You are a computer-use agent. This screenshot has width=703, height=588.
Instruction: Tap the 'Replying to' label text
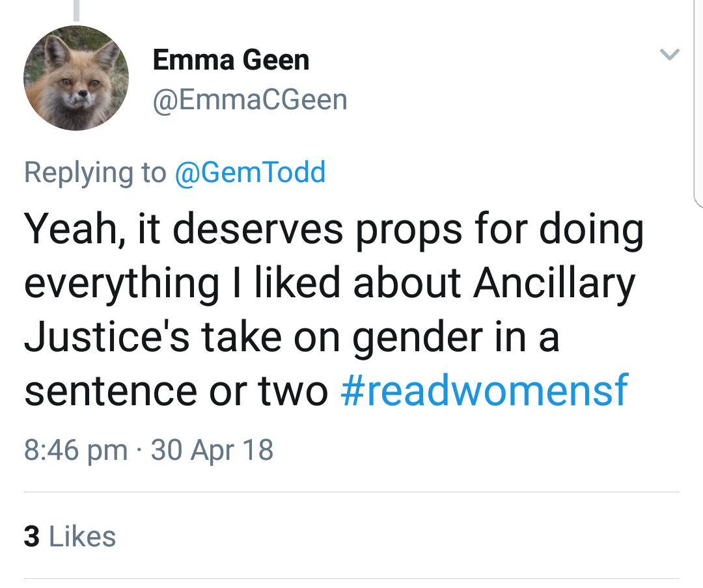pyautogui.click(x=94, y=172)
